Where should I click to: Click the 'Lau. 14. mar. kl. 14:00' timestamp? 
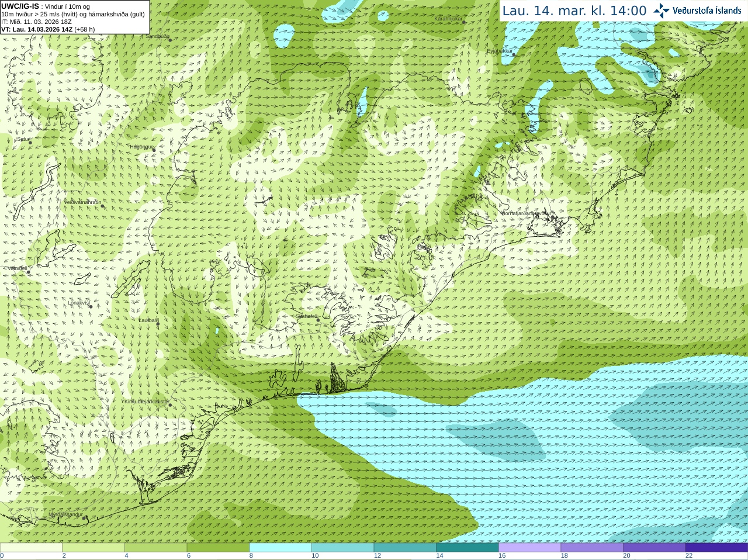[574, 11]
